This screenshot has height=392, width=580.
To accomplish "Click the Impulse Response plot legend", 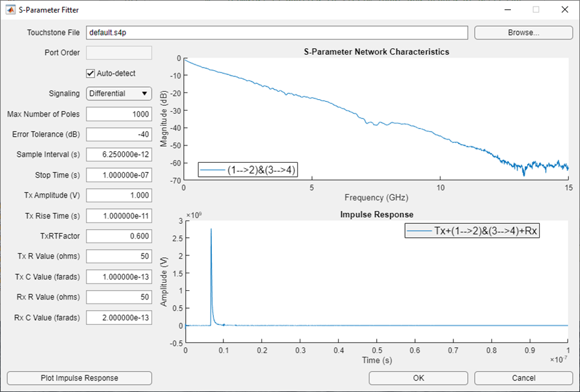I will pyautogui.click(x=472, y=231).
